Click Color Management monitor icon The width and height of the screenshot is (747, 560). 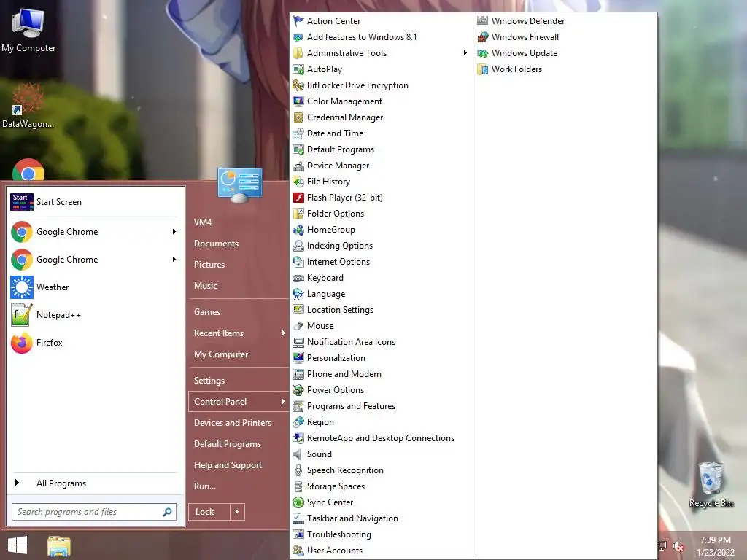[x=298, y=101]
